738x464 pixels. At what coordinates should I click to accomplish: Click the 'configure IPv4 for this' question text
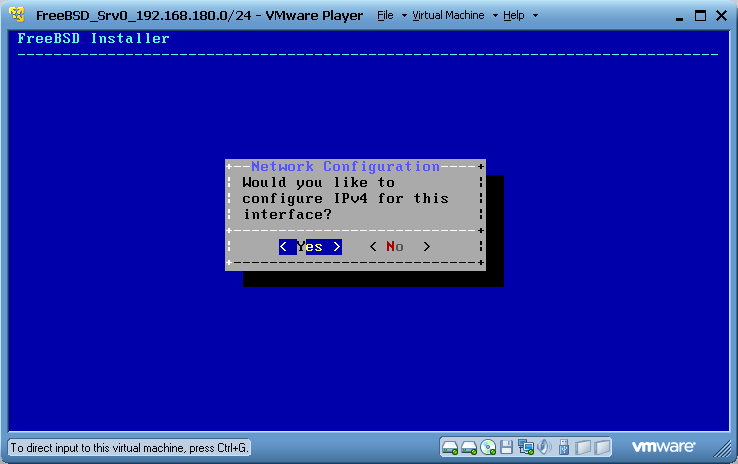point(345,199)
